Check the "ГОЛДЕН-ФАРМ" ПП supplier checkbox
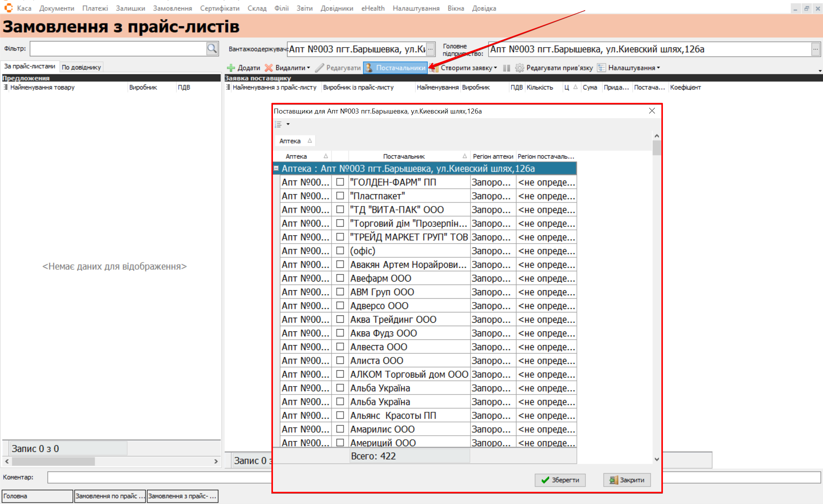Viewport: 823px width, 504px height. (x=340, y=182)
